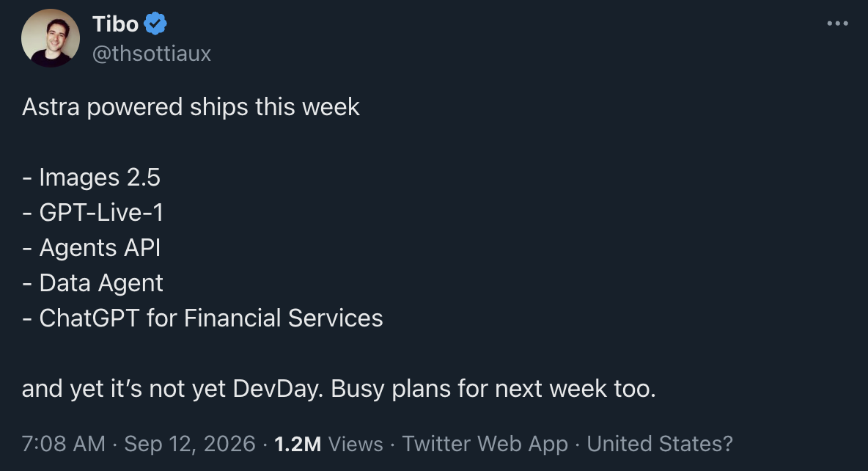Click the word DevDay in the tweet
Screen dimensions: 868x471
point(277,389)
